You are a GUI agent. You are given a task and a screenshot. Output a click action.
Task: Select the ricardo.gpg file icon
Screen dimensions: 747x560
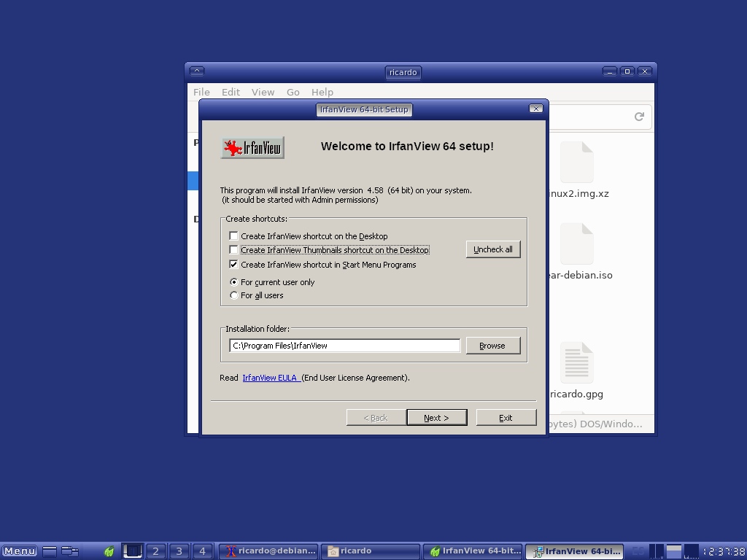click(577, 362)
